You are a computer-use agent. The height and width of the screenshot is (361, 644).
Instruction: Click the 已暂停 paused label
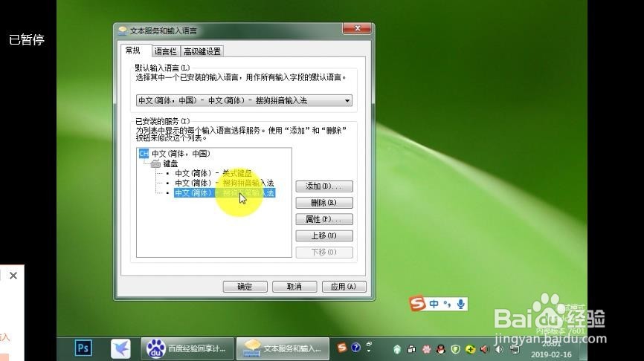point(27,39)
